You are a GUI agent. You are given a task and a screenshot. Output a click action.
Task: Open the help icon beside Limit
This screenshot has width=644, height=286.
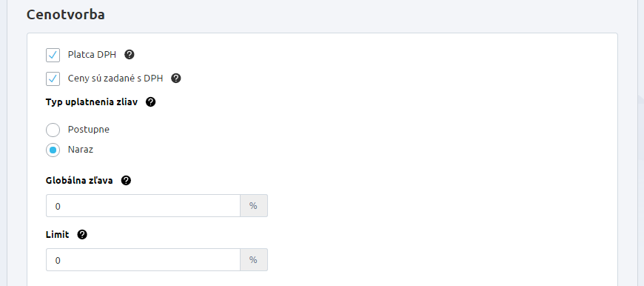(x=82, y=235)
